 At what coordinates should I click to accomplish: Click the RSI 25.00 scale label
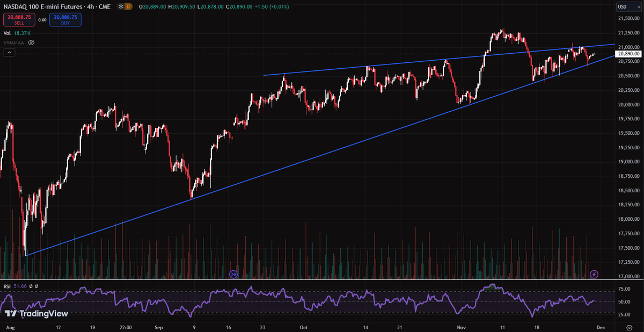(625, 315)
